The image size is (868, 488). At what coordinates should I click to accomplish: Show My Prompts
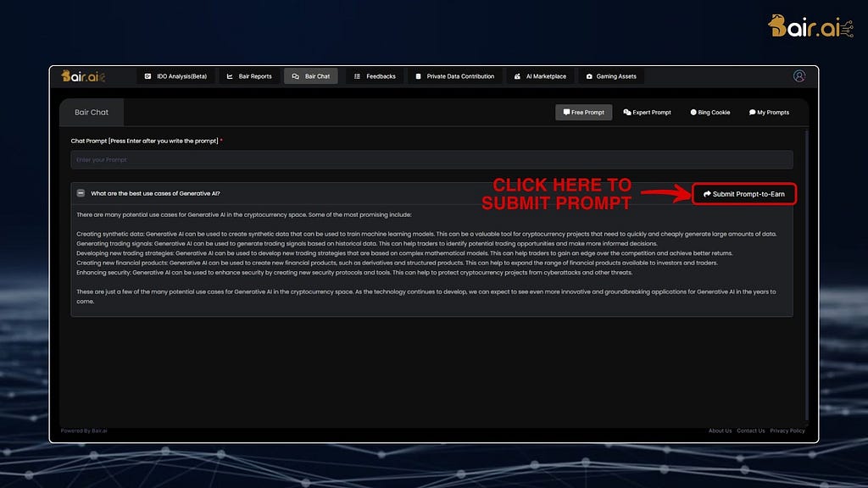click(x=769, y=113)
